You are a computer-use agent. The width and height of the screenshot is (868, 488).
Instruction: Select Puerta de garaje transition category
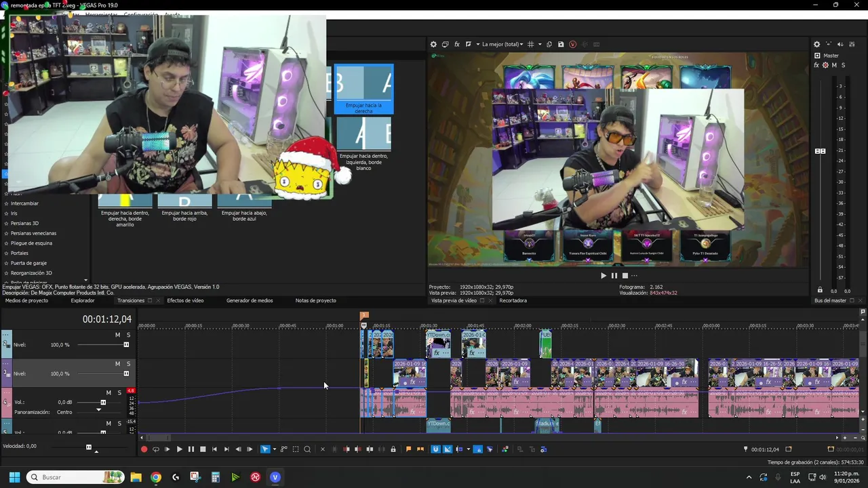tap(28, 263)
